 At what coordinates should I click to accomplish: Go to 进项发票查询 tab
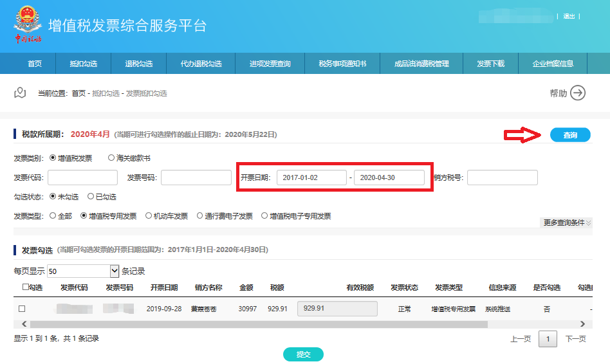click(270, 64)
